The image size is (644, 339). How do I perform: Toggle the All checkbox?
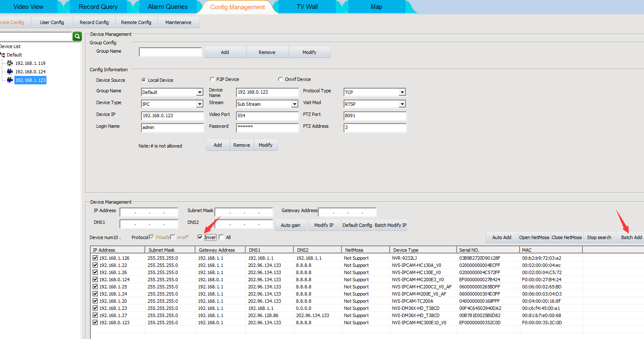(222, 237)
